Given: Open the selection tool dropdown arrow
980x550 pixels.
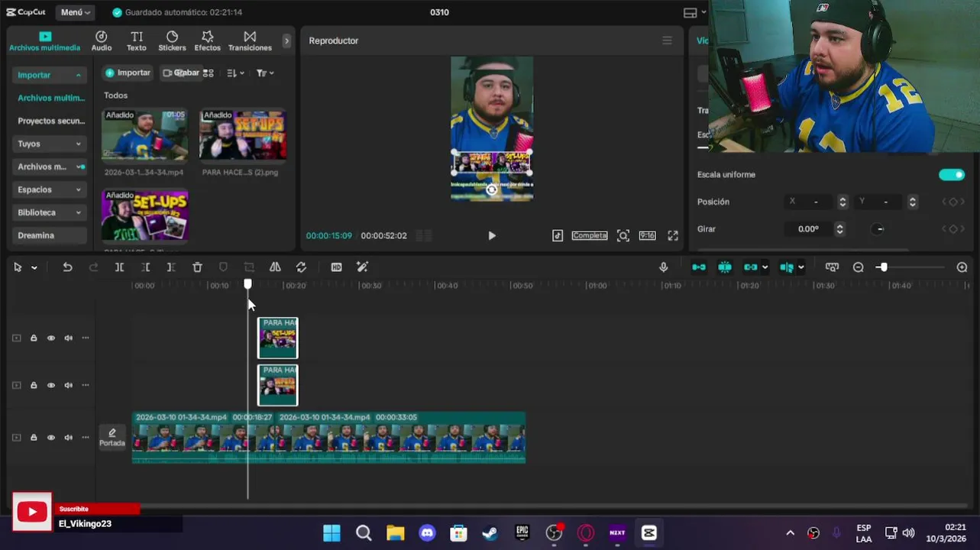Looking at the screenshot, I should pos(34,268).
